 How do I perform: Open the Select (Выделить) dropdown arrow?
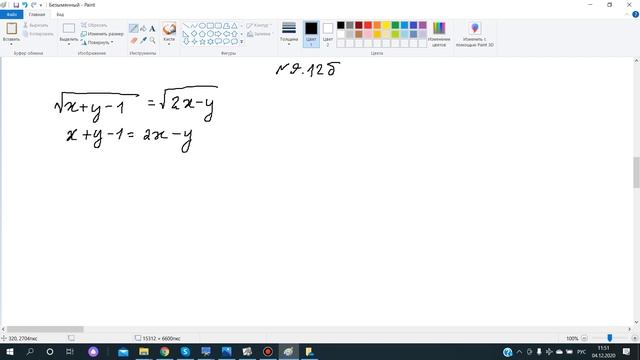coord(69,43)
